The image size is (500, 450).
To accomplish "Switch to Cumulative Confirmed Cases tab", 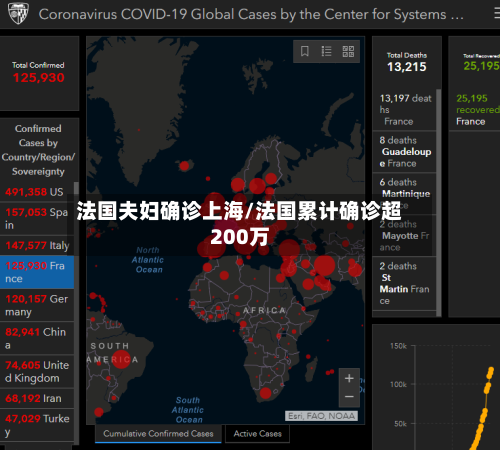I will click(x=158, y=434).
